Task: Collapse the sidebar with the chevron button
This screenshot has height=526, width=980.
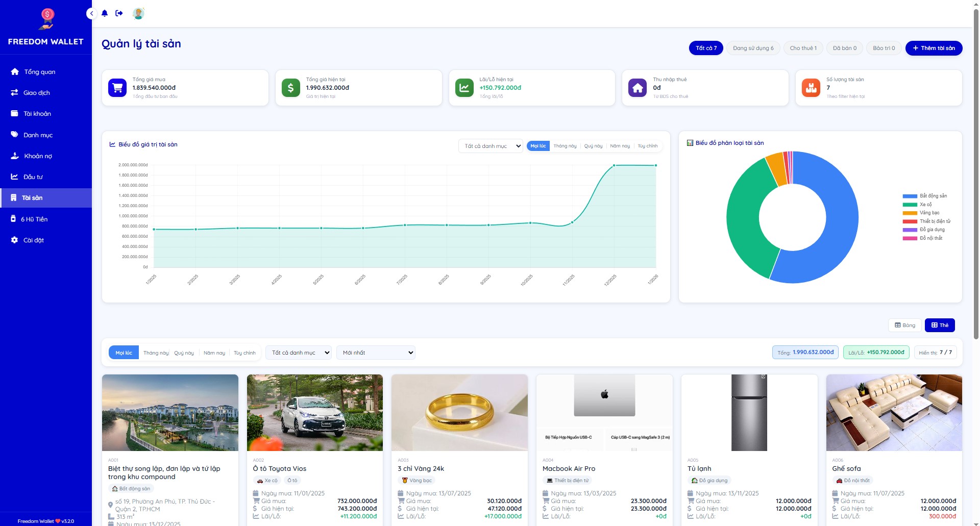Action: point(91,14)
